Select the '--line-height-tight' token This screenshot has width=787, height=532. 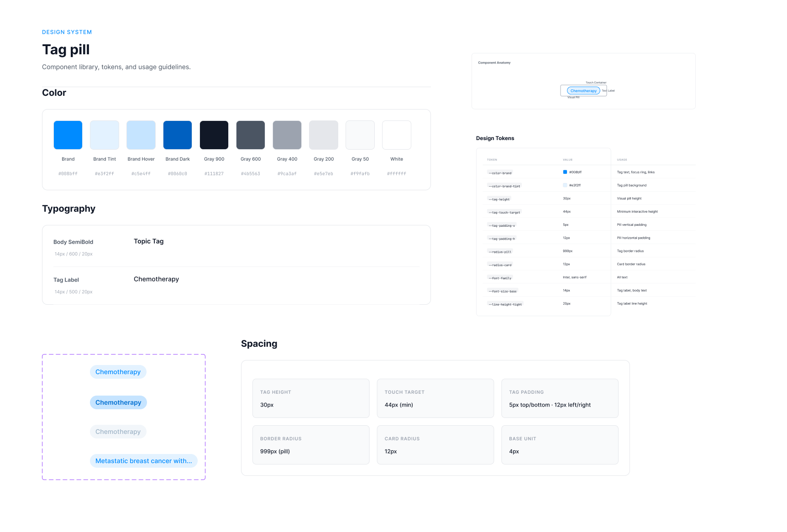coord(505,304)
